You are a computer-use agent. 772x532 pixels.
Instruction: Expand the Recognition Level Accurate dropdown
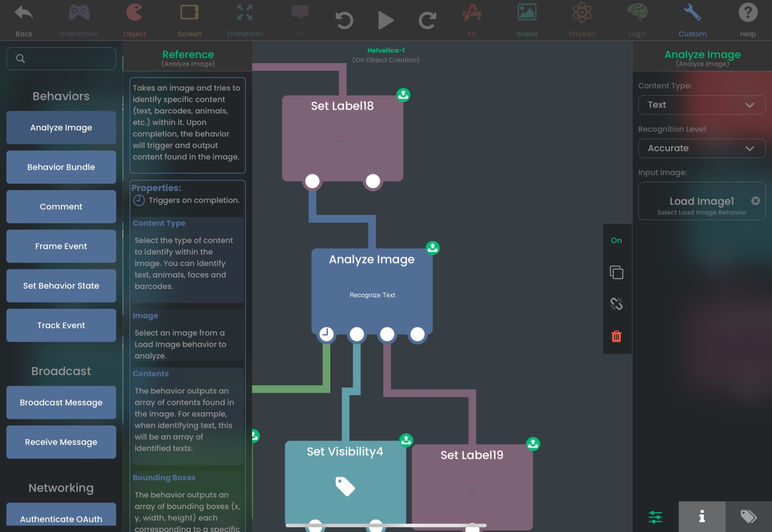702,148
